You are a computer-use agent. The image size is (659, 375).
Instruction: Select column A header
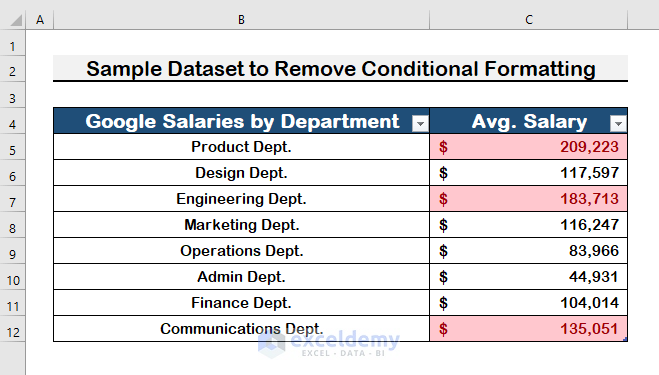[x=40, y=20]
